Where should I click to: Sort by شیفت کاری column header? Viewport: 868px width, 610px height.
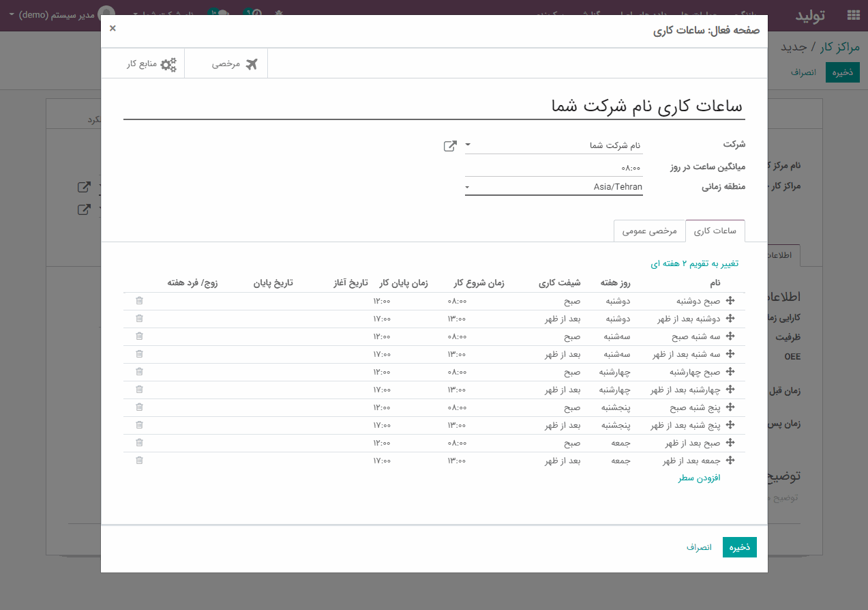click(560, 283)
